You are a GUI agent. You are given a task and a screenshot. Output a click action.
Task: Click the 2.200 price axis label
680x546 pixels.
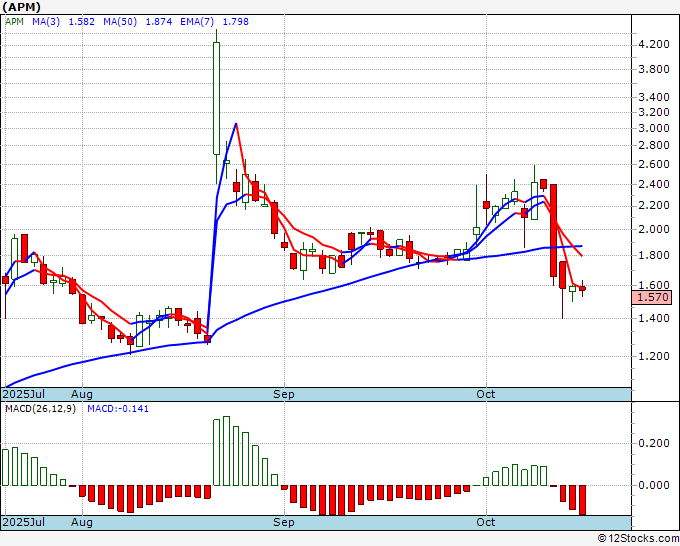point(654,205)
